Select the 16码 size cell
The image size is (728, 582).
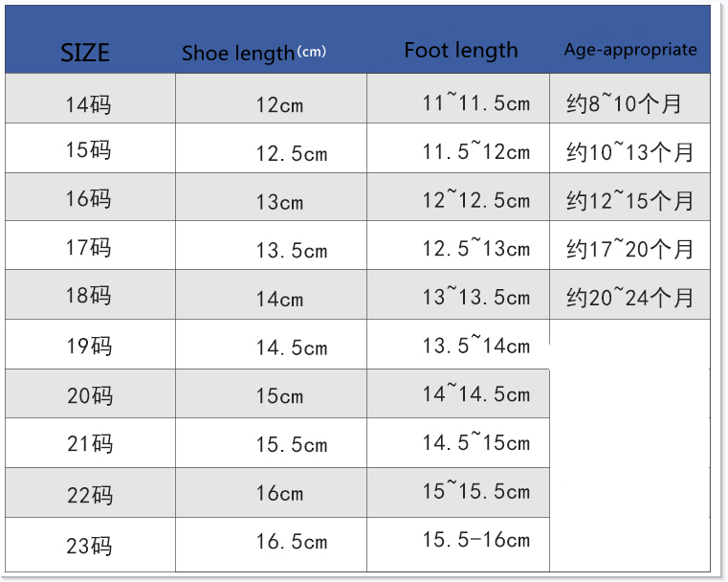(x=89, y=199)
